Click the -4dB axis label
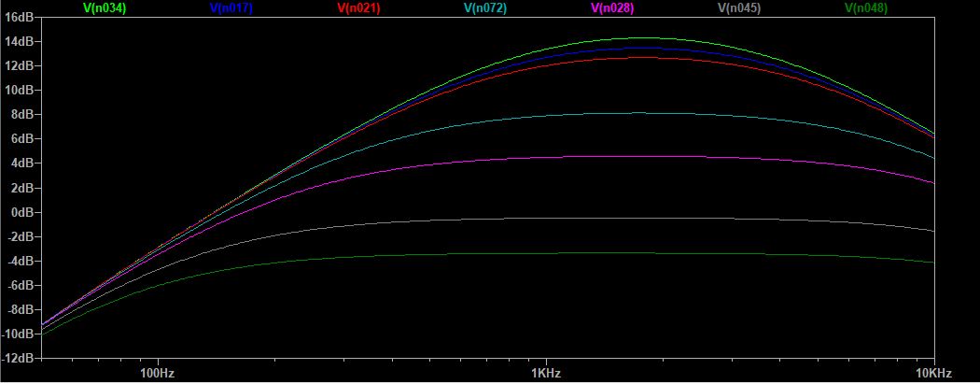Viewport: 980px width, 384px height. pos(19,261)
